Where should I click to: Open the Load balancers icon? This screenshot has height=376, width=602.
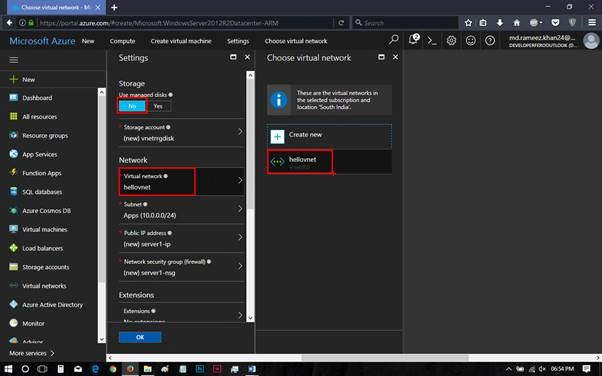(13, 248)
